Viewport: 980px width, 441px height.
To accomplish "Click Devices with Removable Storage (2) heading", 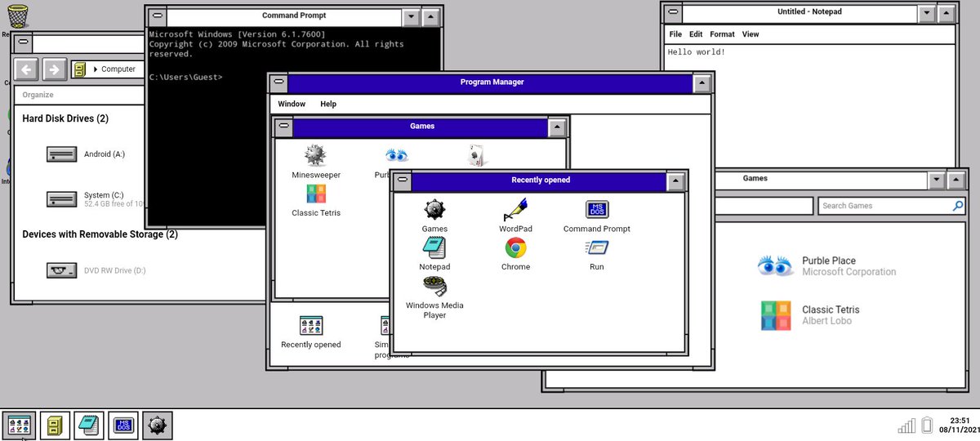I will pos(100,234).
